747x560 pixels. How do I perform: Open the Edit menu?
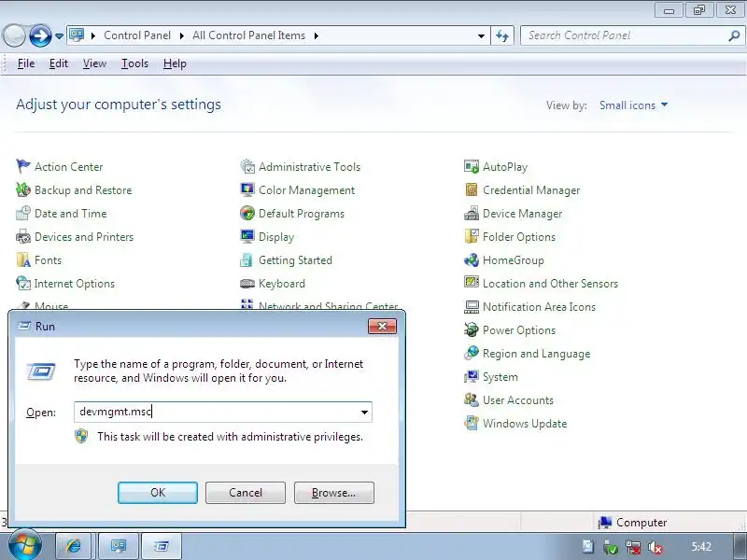59,63
